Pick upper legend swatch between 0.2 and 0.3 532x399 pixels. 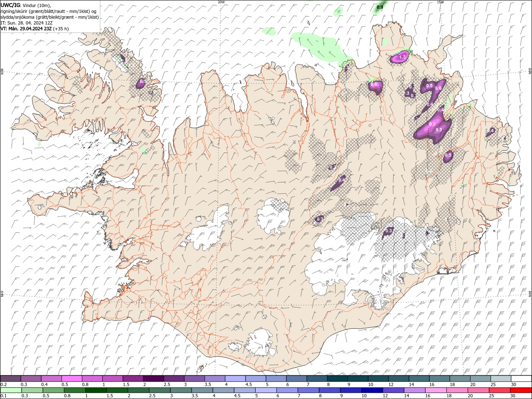(x=10, y=379)
